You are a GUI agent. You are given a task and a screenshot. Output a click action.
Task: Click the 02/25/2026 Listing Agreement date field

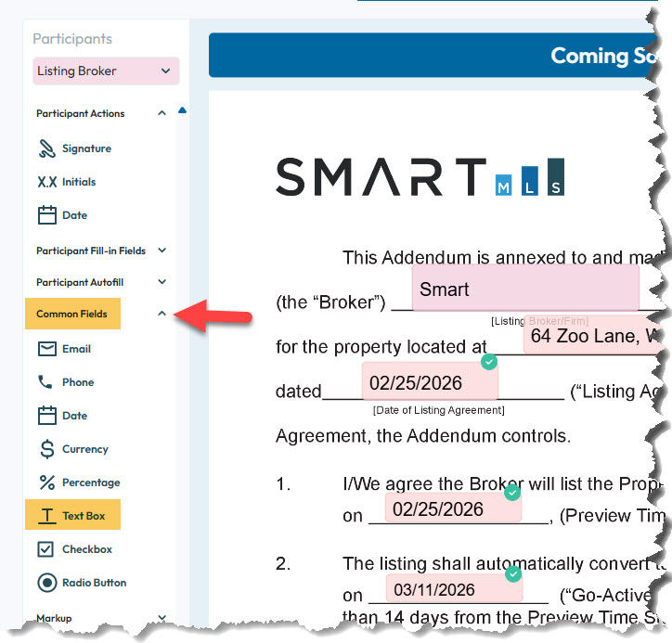[430, 381]
